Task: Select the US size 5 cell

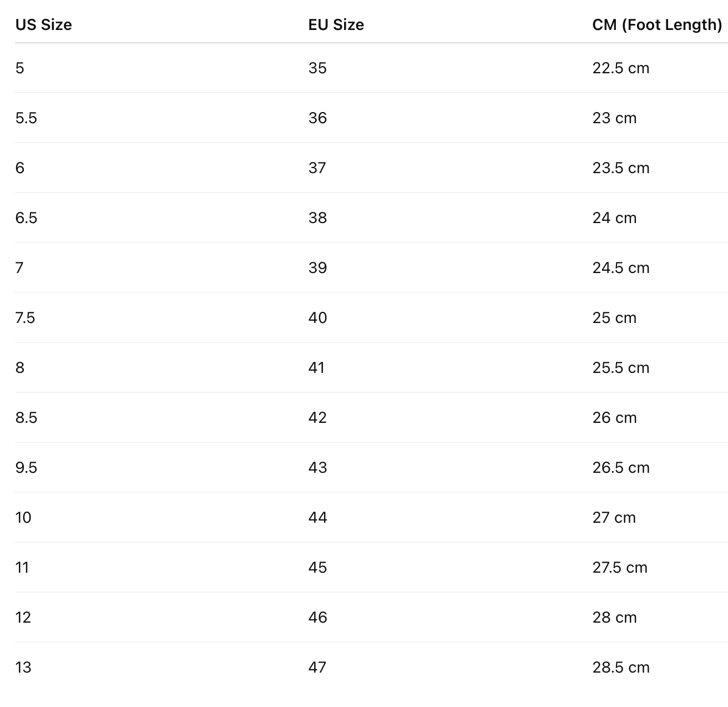Action: pos(20,68)
